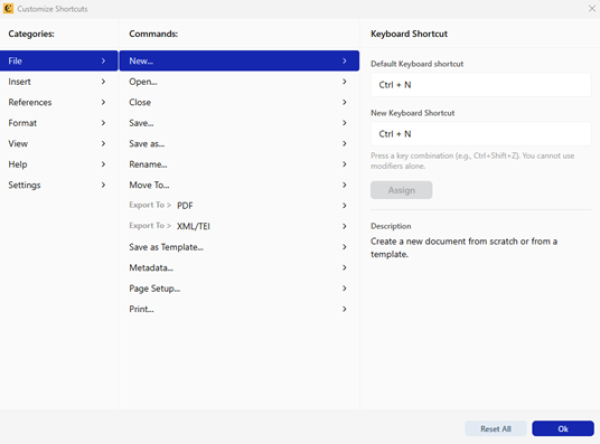The image size is (600, 444).
Task: Expand the References category chevron
Action: [x=103, y=102]
